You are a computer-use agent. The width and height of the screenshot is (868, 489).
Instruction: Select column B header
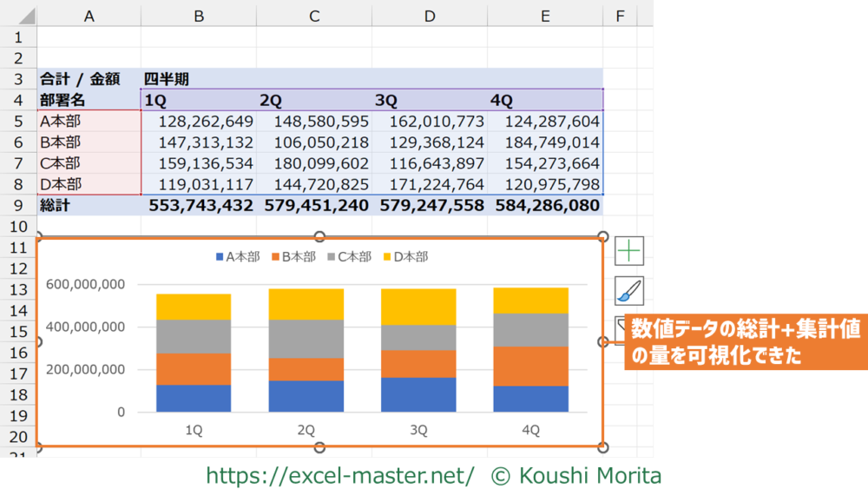click(x=199, y=17)
